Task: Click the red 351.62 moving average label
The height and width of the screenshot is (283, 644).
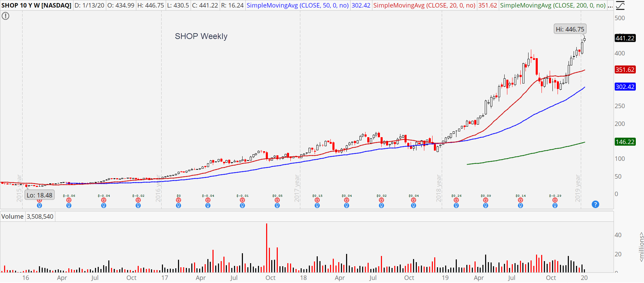Action: pos(625,69)
